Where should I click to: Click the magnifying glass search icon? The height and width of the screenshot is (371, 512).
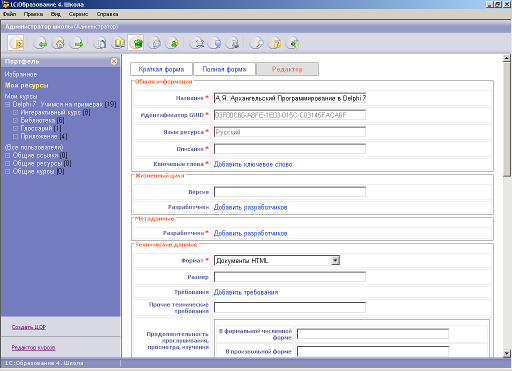coord(257,43)
